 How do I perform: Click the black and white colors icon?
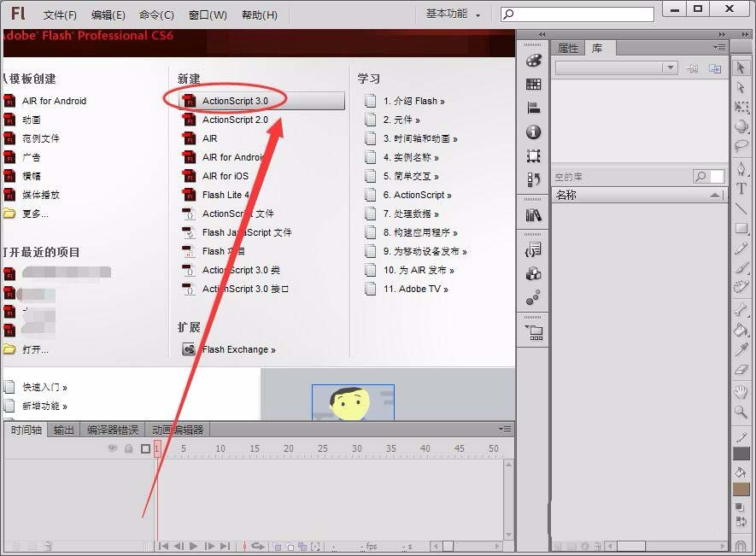point(739,506)
